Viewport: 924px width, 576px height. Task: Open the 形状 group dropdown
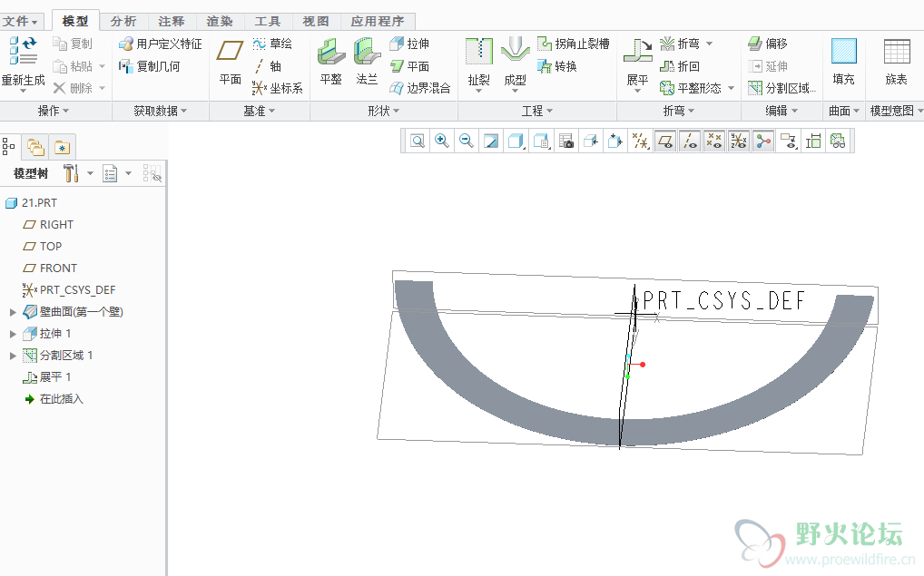click(384, 111)
